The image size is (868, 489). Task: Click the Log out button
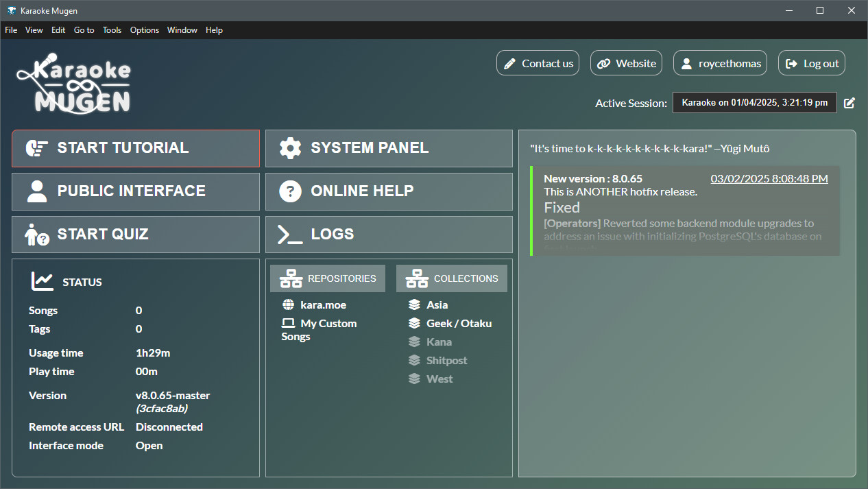tap(812, 63)
